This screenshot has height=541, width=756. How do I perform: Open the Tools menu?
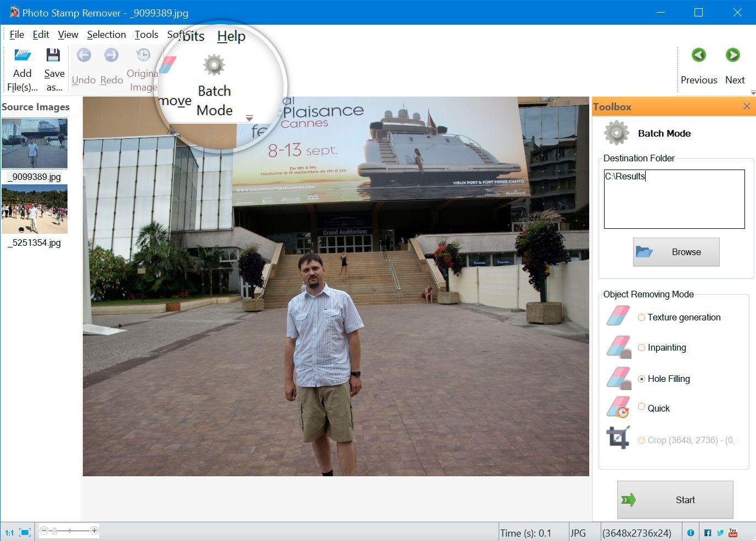(146, 35)
